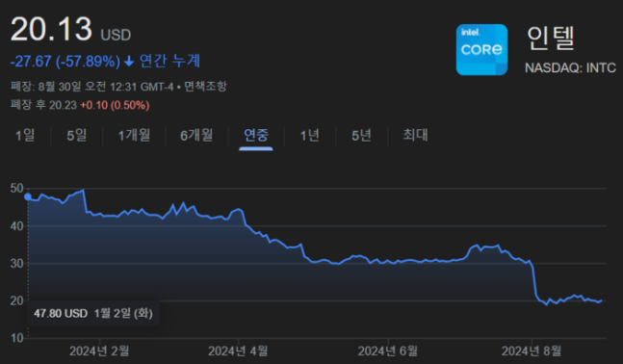Image resolution: width=623 pixels, height=364 pixels.
Task: Click the 2024년 4월 axis label
Action: click(238, 351)
